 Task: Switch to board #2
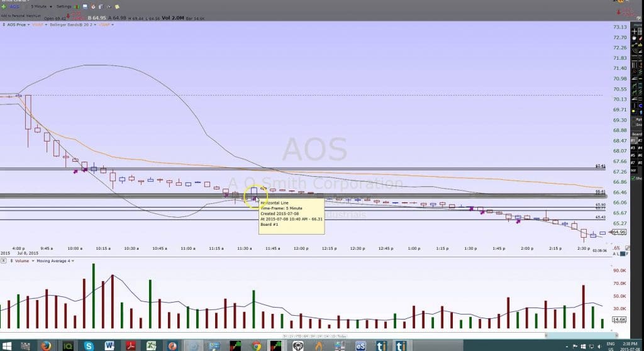640,140
